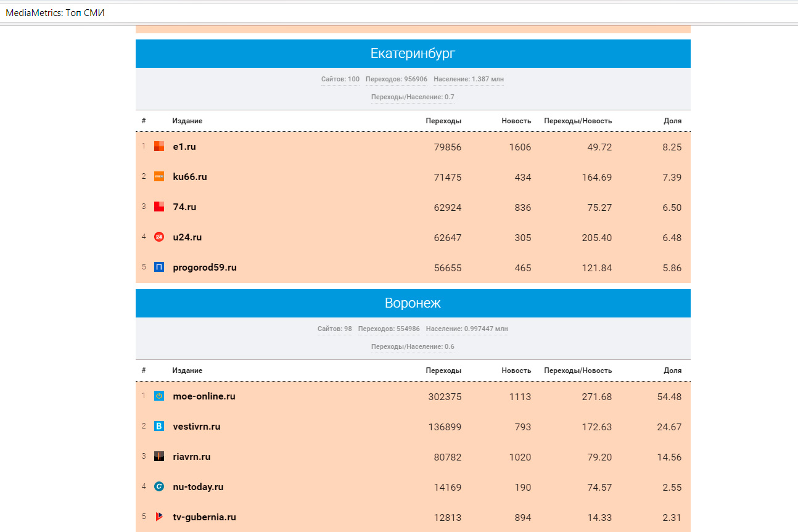
Task: Click the tv-gubernia.ru arrow icon
Action: [x=159, y=517]
